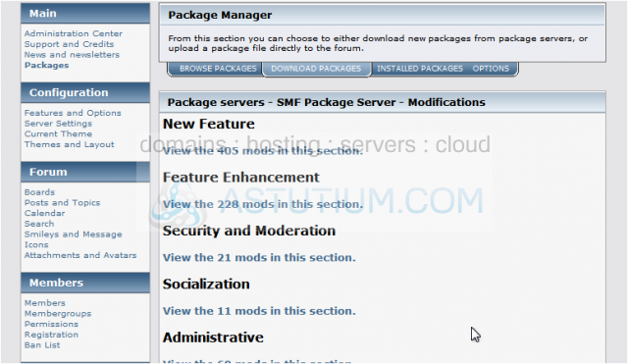Open Calendar settings

(44, 213)
